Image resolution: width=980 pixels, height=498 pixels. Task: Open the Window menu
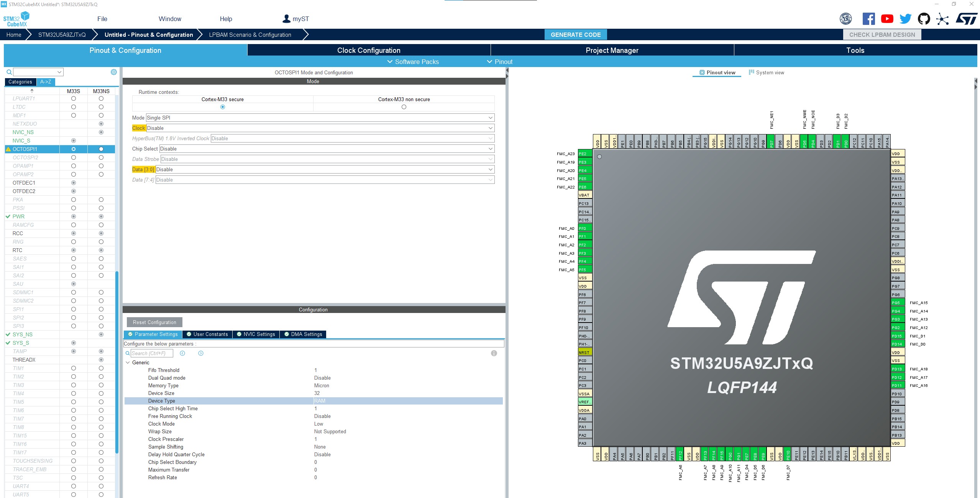170,19
